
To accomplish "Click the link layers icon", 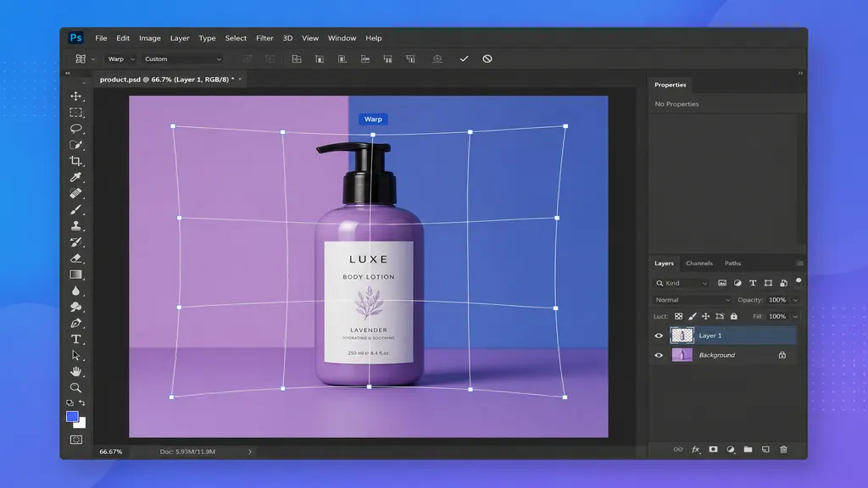I will point(677,449).
